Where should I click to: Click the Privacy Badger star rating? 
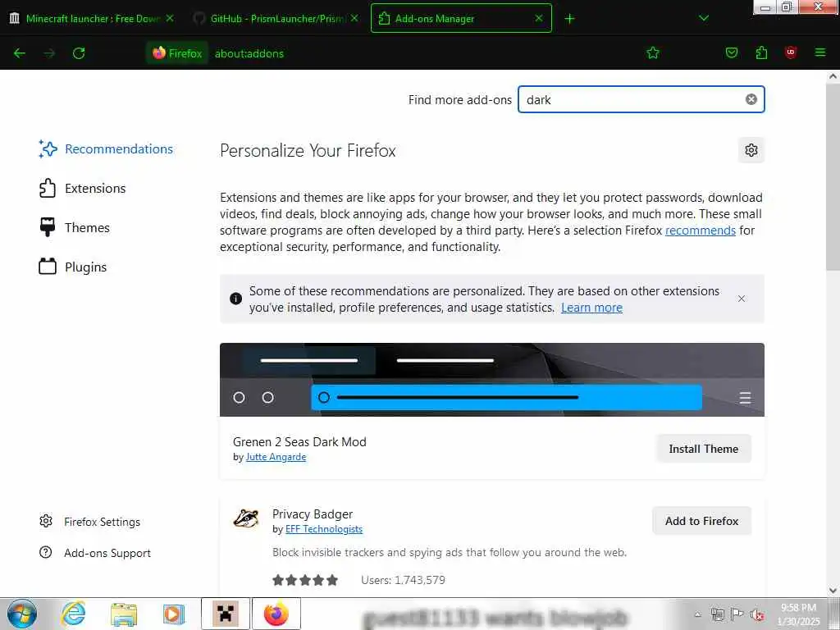pyautogui.click(x=305, y=580)
